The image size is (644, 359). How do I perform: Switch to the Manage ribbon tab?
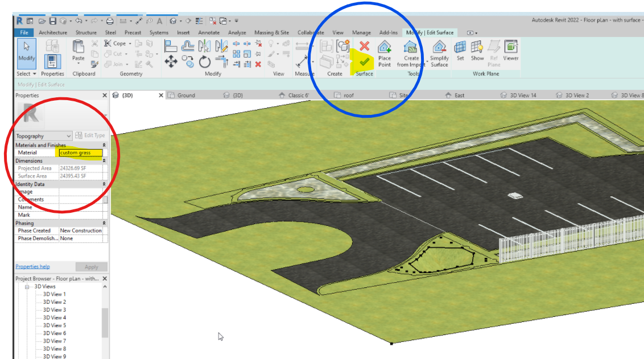(x=361, y=32)
